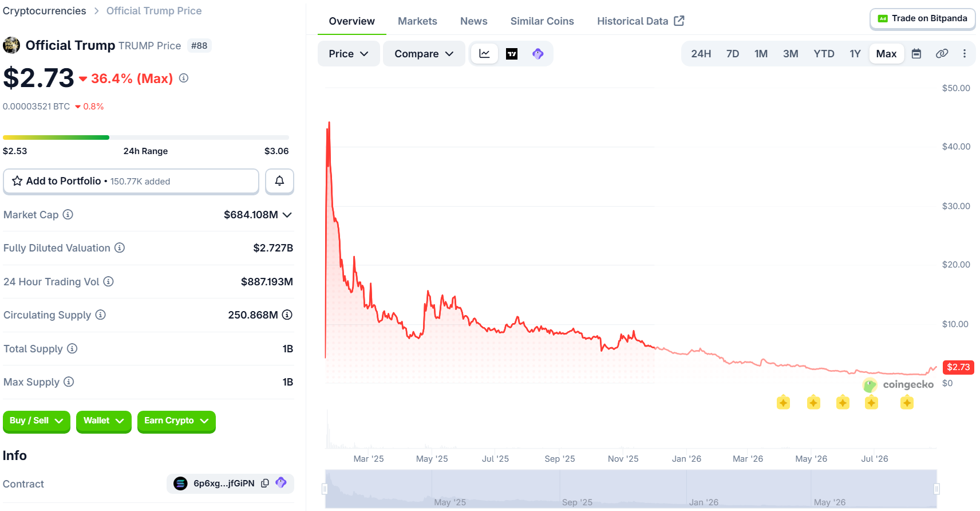Expand the Earn Crypto dropdown
Image resolution: width=980 pixels, height=511 pixels.
176,421
